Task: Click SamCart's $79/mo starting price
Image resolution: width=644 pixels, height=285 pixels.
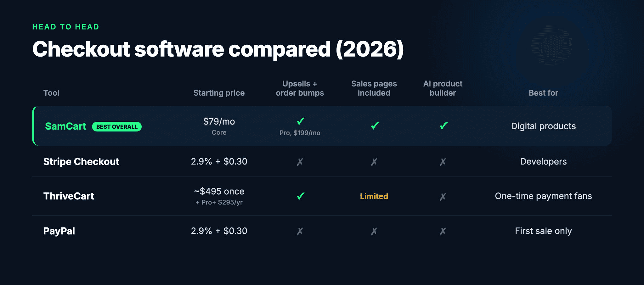Action: tap(219, 121)
